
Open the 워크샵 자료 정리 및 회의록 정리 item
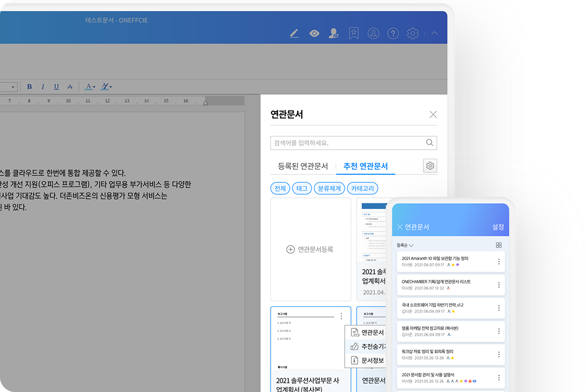click(x=451, y=354)
